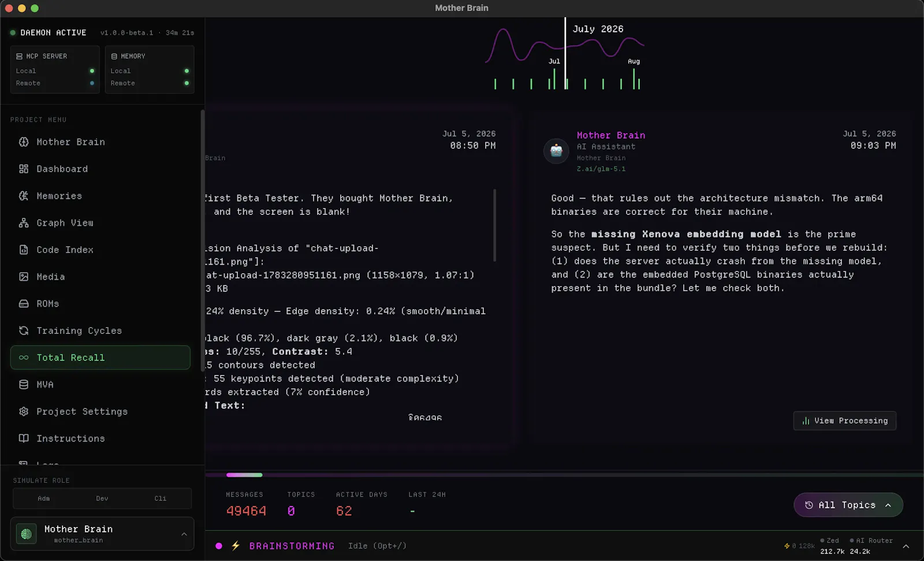Click the Zed status indicator
924x561 pixels.
(x=830, y=541)
